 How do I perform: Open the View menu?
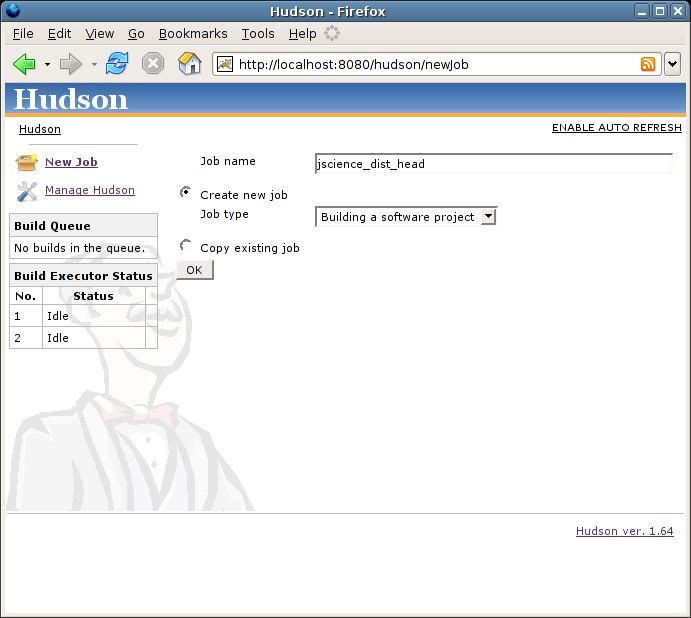pyautogui.click(x=100, y=34)
